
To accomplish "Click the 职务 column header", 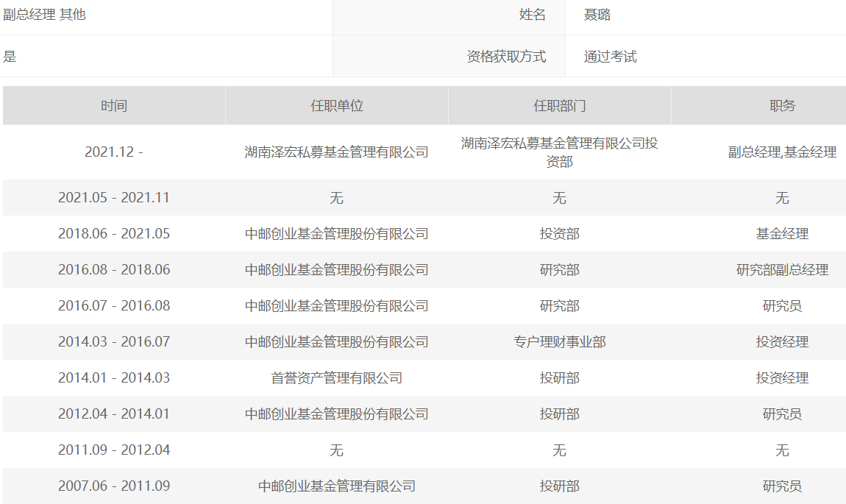I will coord(782,106).
